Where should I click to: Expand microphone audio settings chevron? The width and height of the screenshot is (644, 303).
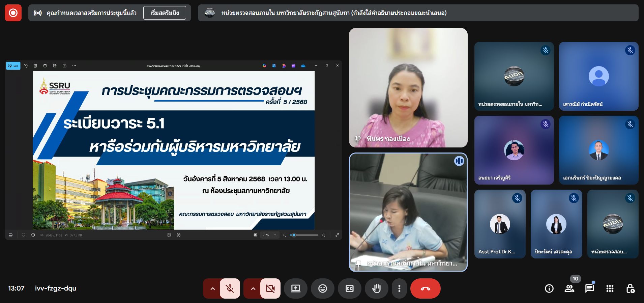point(212,288)
